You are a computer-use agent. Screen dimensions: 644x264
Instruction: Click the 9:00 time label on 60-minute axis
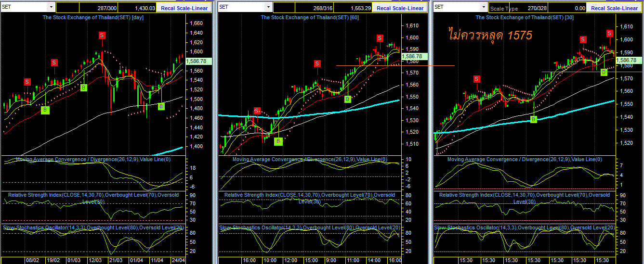(331, 260)
